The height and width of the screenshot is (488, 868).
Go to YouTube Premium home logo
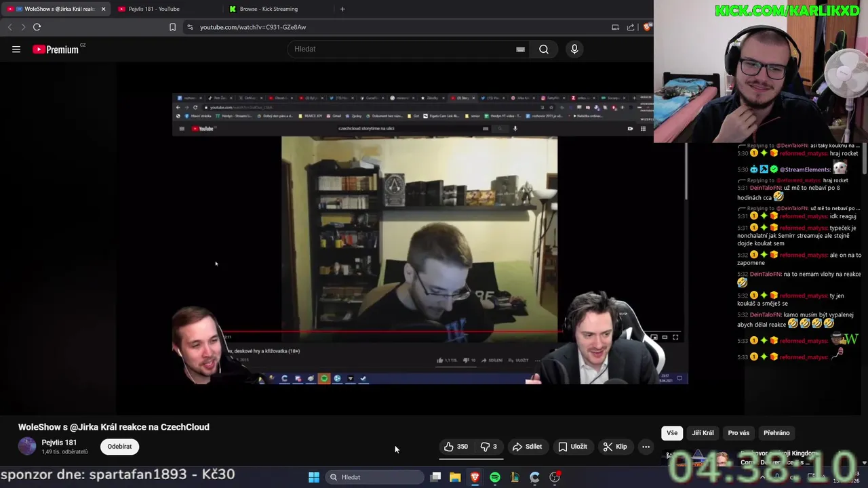(56, 49)
